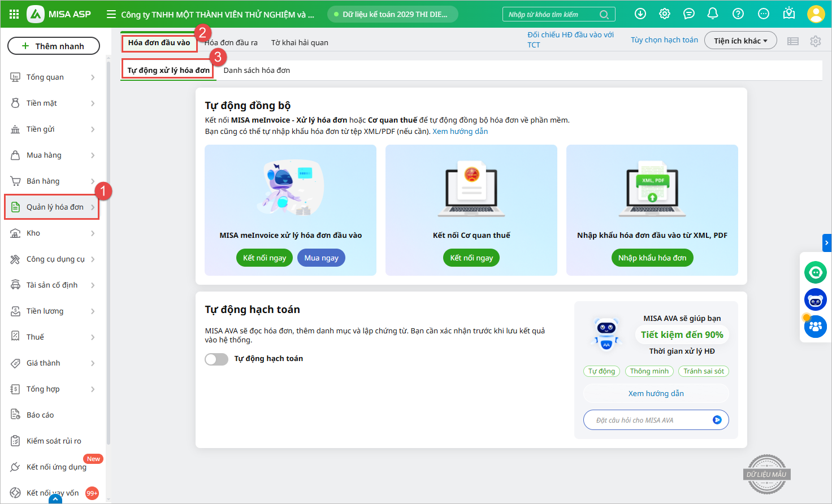
Task: Click the send arrow in MISA AVA box
Action: coord(717,420)
